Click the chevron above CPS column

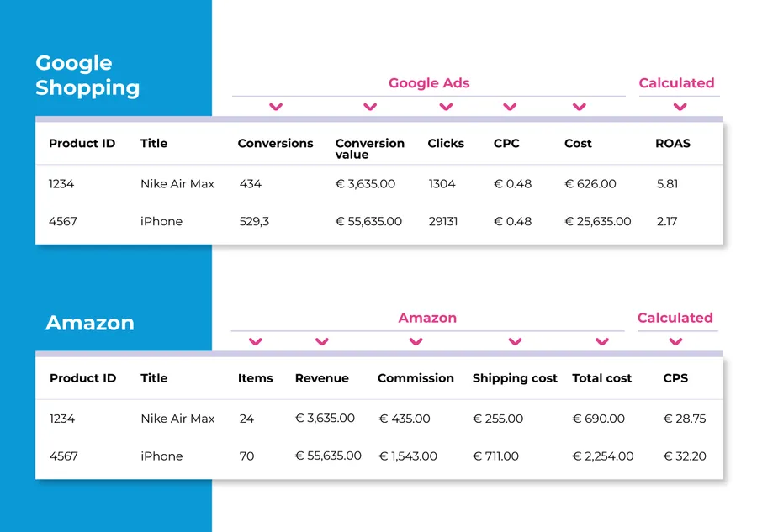pos(675,341)
